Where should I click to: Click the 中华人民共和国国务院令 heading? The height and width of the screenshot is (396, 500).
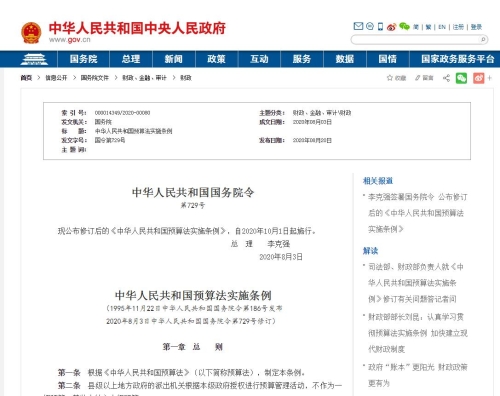(x=193, y=192)
